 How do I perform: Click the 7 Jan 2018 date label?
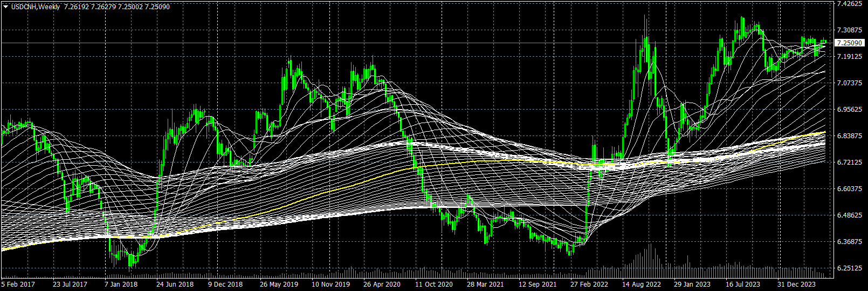(x=121, y=284)
